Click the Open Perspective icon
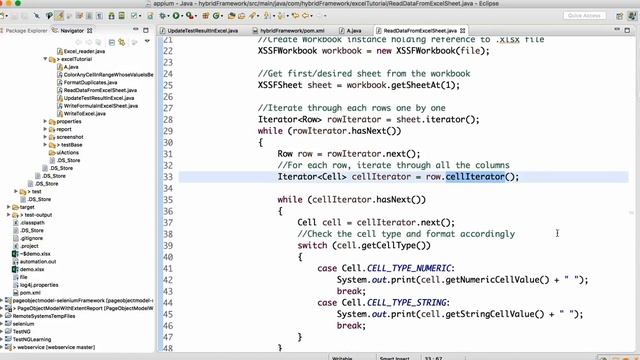The height and width of the screenshot is (360, 640). coord(620,16)
